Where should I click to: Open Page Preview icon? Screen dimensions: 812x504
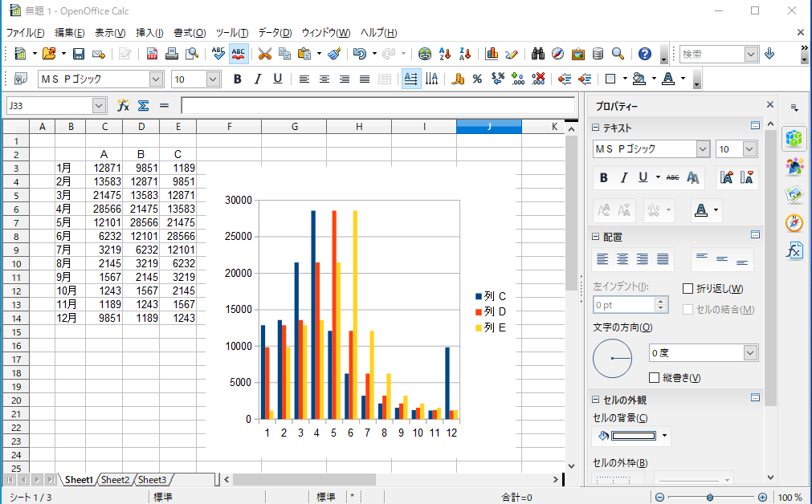192,54
